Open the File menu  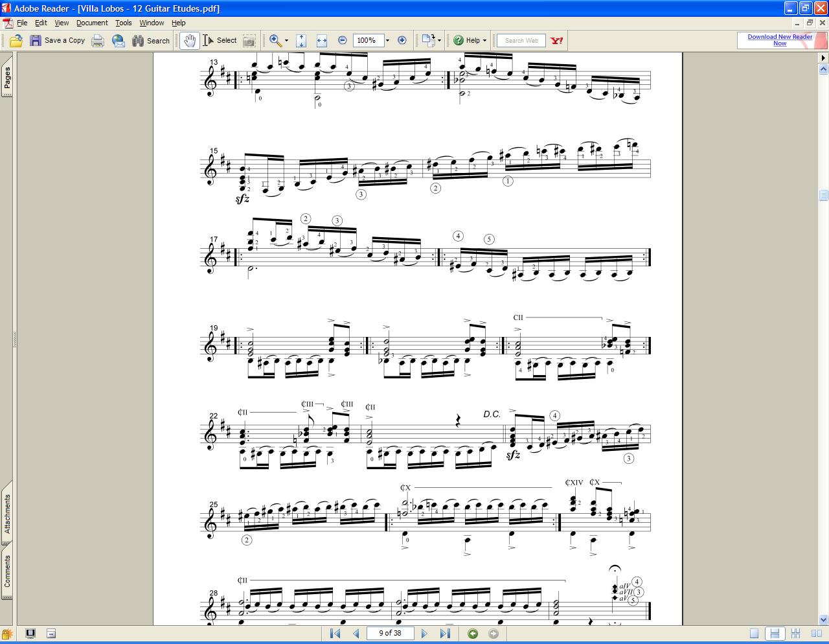[22, 23]
